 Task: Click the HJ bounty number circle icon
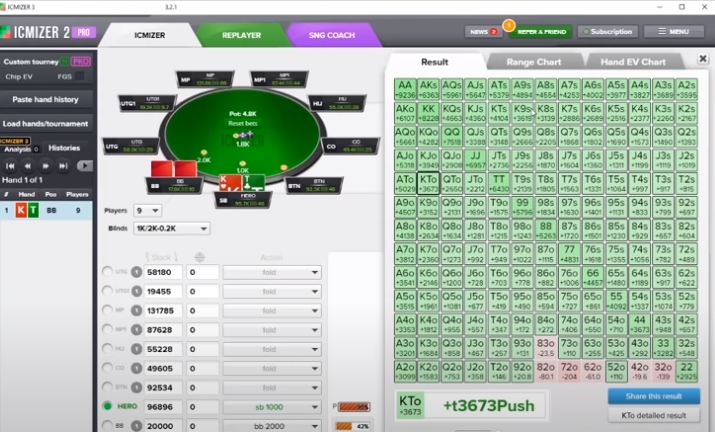136,349
